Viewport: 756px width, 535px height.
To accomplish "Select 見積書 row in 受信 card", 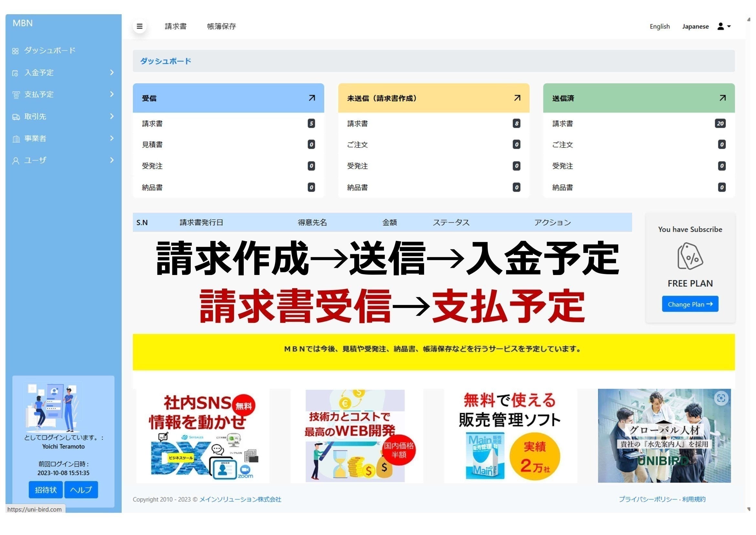I will tap(228, 145).
